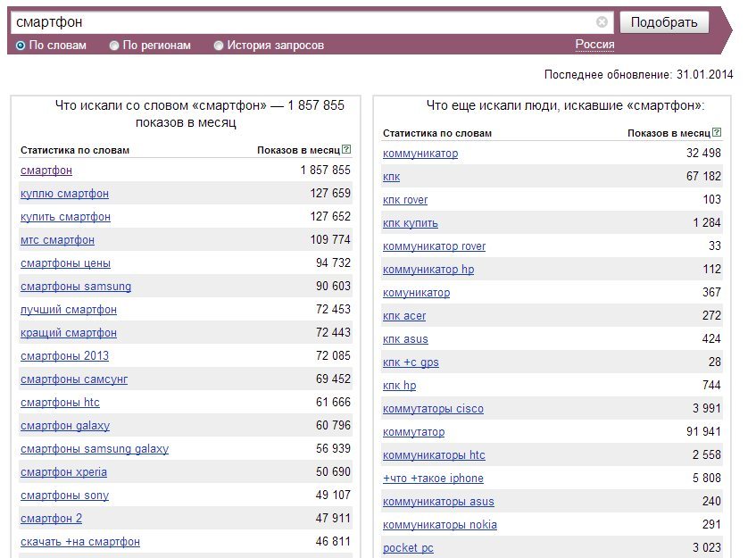This screenshot has width=756, height=558.
Task: Follow the 'смартфон xperia' link
Action: pos(63,472)
